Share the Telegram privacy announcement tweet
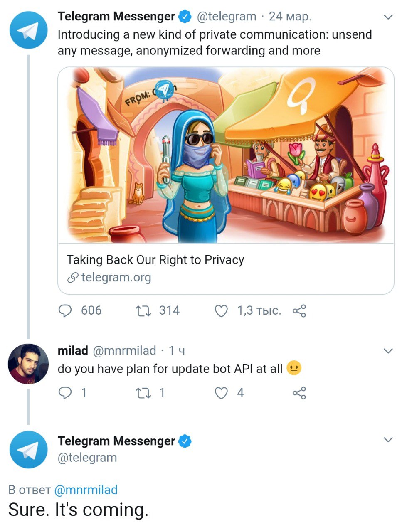The width and height of the screenshot is (402, 532). click(299, 311)
